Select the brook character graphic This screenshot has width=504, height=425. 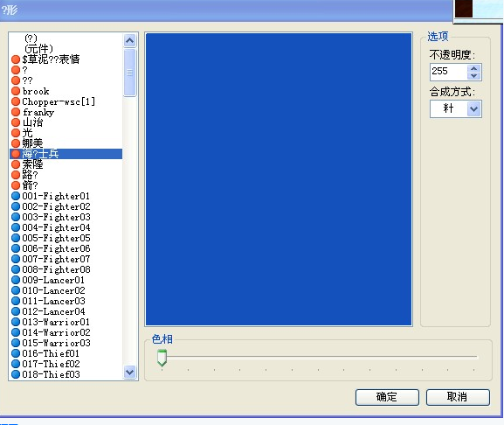pos(36,91)
